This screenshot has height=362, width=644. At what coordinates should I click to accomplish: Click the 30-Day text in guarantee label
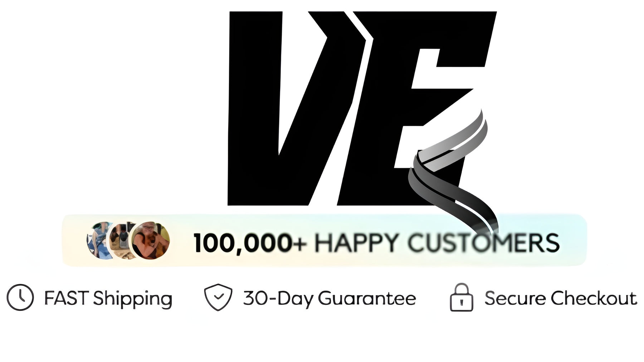pos(278,299)
